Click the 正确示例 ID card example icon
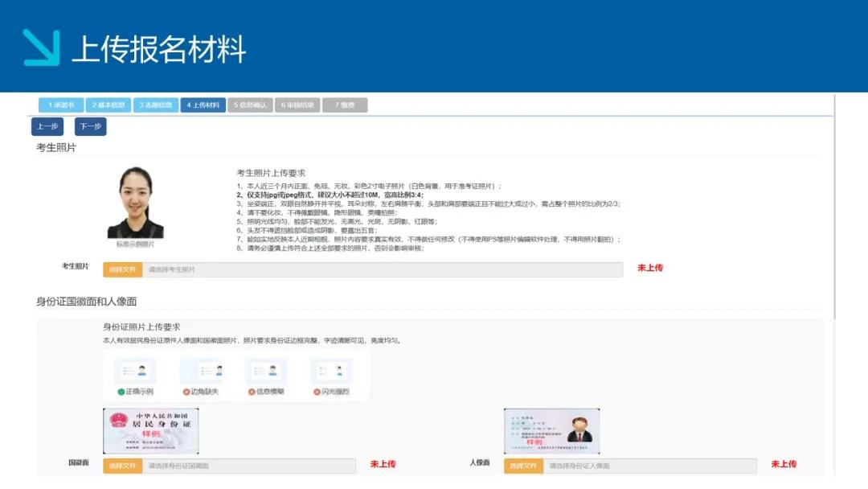 pyautogui.click(x=134, y=372)
